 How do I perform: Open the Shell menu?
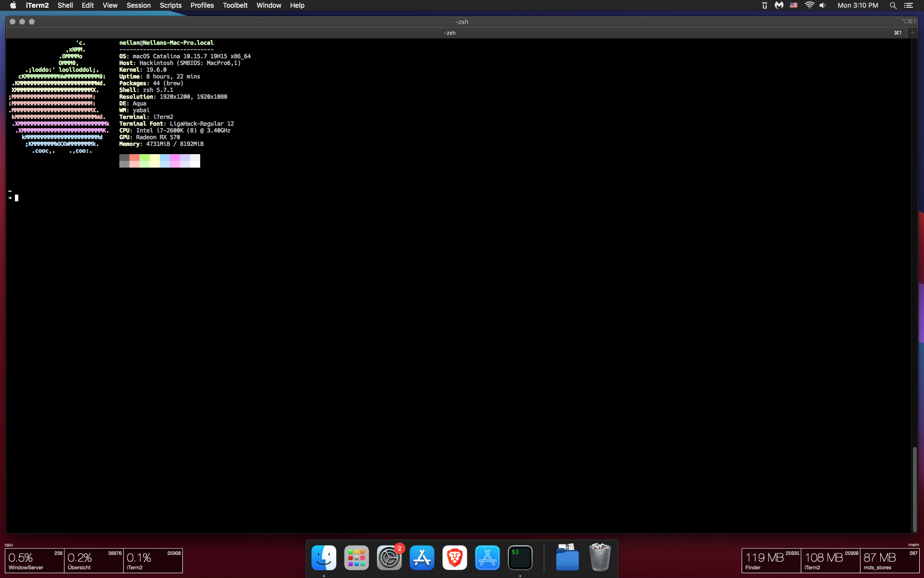65,5
